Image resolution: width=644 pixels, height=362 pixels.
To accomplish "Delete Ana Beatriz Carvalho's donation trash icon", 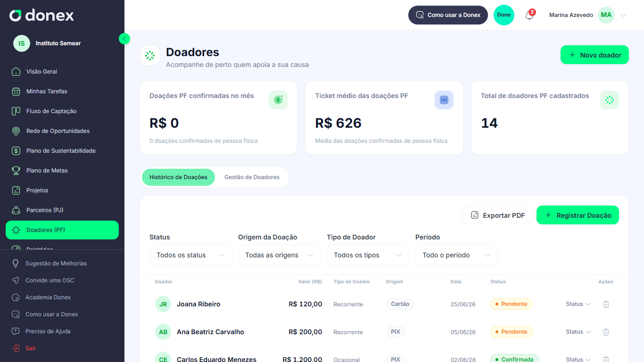I will (606, 332).
